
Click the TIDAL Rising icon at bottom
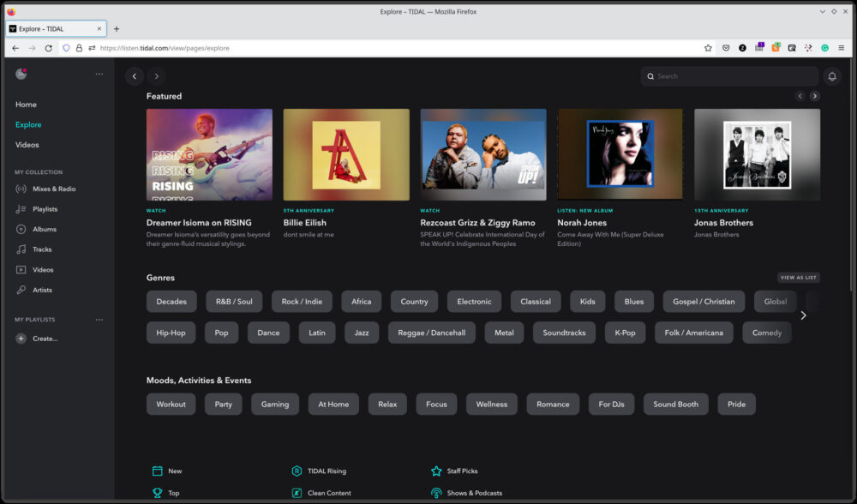297,471
